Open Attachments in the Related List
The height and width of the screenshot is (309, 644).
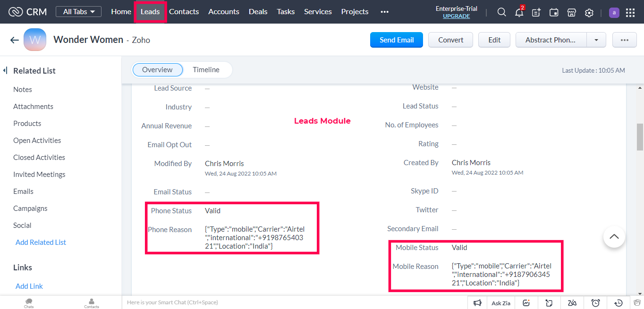(33, 107)
